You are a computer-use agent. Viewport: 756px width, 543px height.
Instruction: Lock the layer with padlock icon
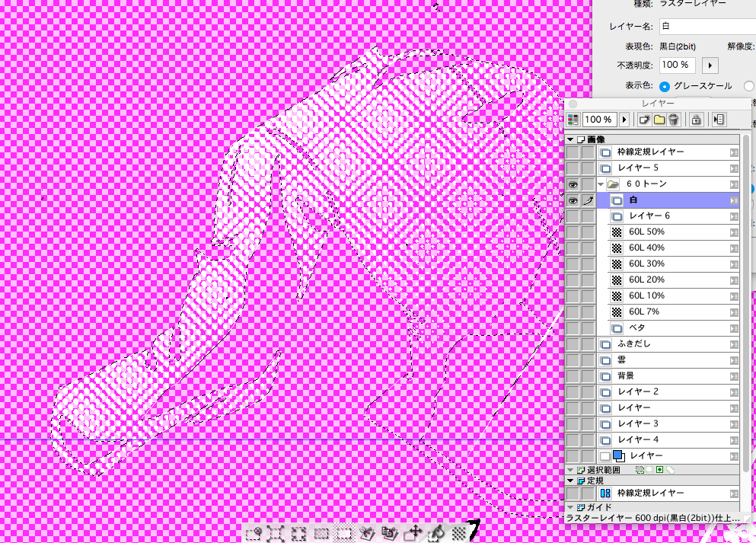tap(696, 120)
